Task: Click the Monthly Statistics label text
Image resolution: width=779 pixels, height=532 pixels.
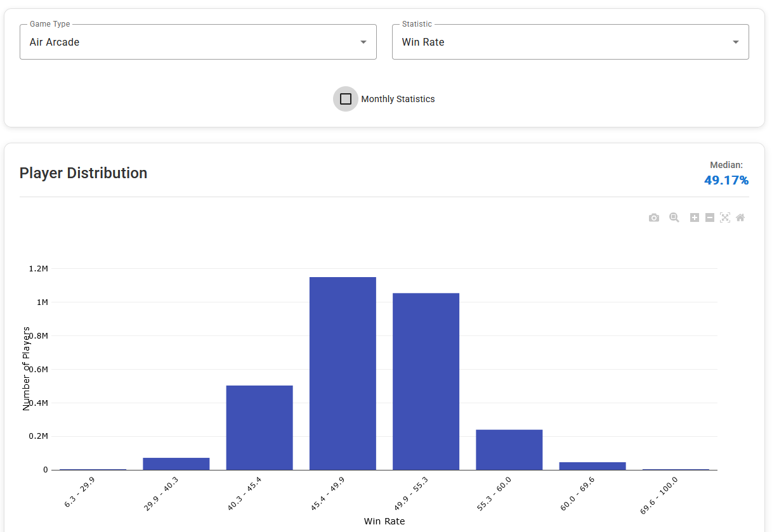Action: [x=398, y=99]
